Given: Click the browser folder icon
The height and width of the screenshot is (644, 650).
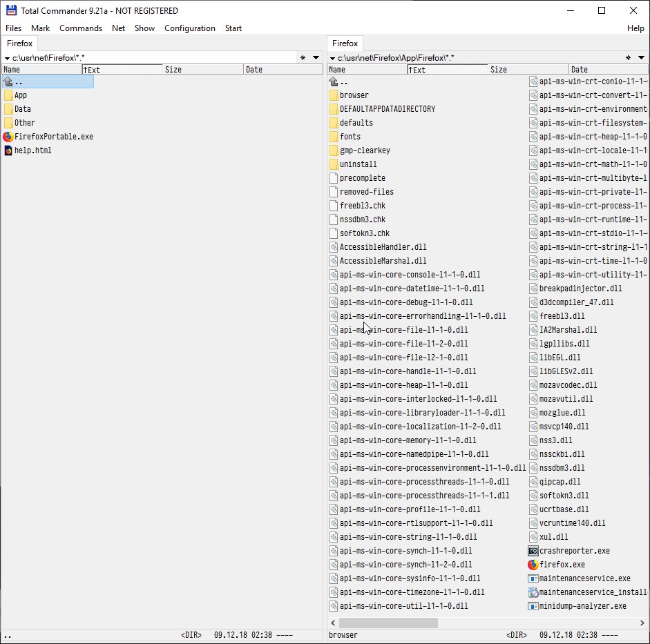Looking at the screenshot, I should (x=334, y=95).
